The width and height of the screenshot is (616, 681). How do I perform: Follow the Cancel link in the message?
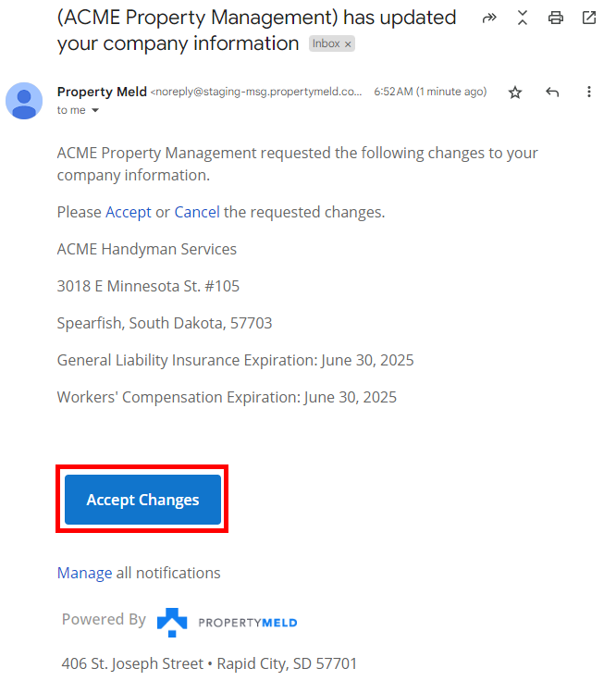pos(197,212)
